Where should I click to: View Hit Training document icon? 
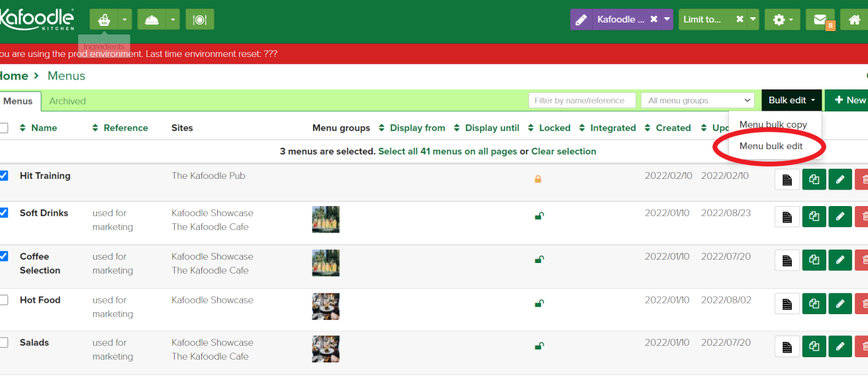coord(787,180)
